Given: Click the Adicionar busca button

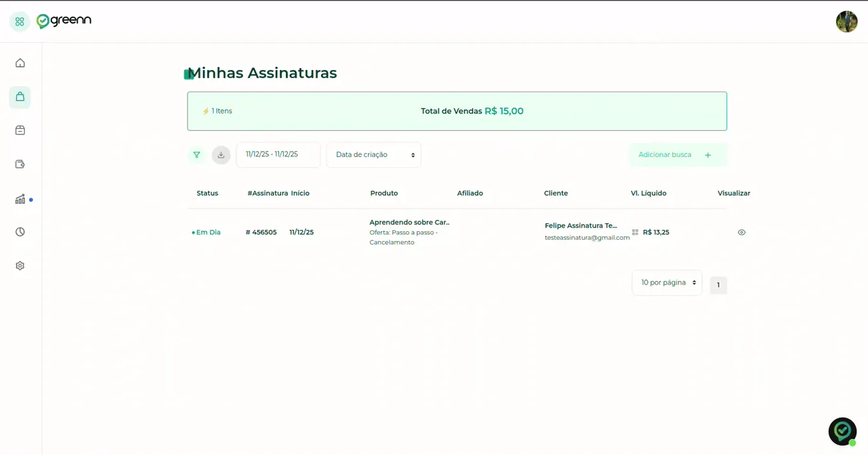Looking at the screenshot, I should (x=678, y=154).
